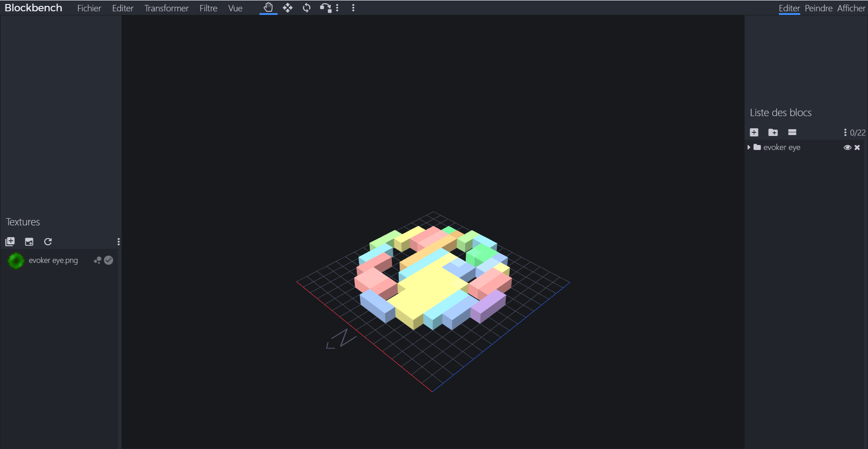Screen dimensions: 868x449
Task: Click the purple cube in viewport
Action: tap(488, 306)
